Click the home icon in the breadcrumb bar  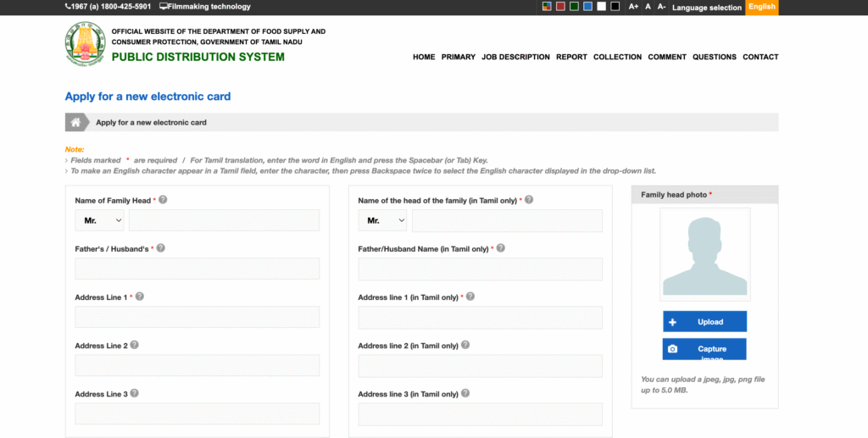point(75,122)
